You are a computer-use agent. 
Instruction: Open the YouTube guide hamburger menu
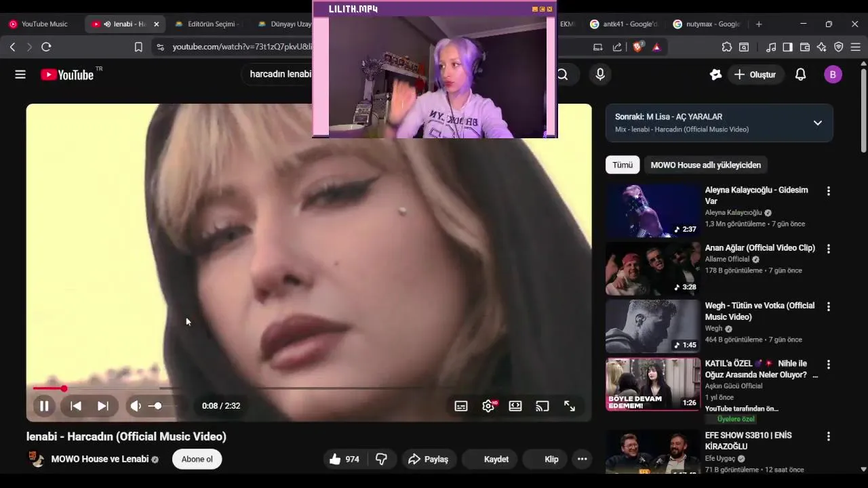20,75
